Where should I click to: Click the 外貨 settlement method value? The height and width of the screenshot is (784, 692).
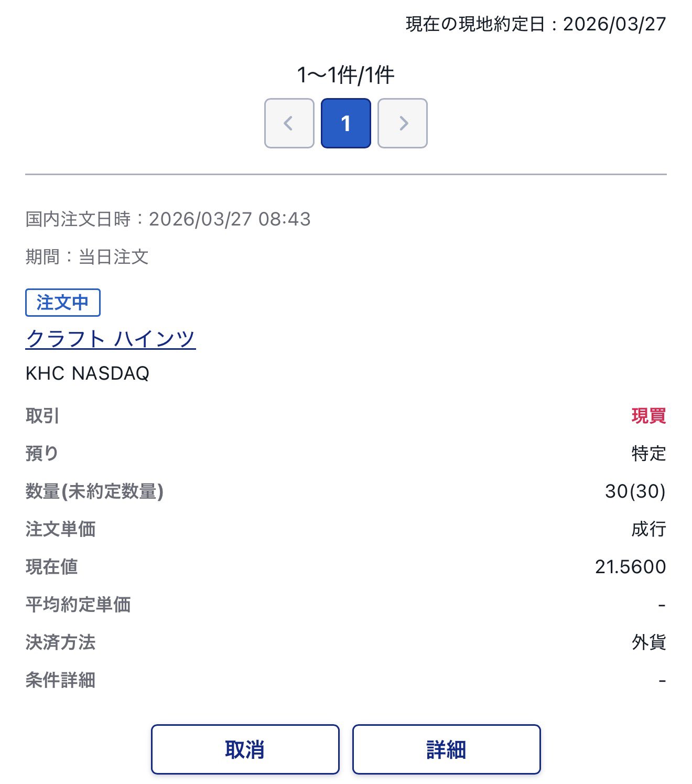click(x=648, y=642)
